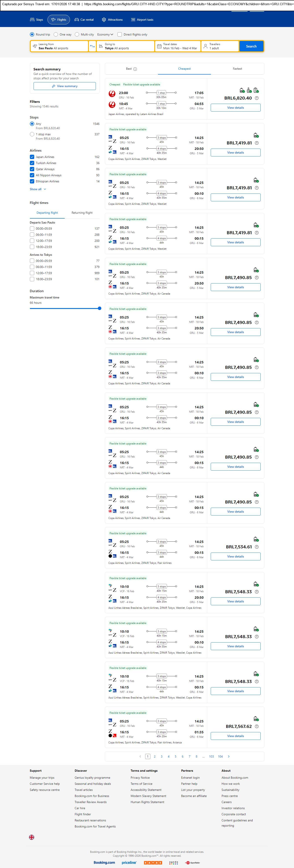The image size is (294, 868).
Task: Uncheck the Turkish Airlines filter
Action: pos(32,163)
